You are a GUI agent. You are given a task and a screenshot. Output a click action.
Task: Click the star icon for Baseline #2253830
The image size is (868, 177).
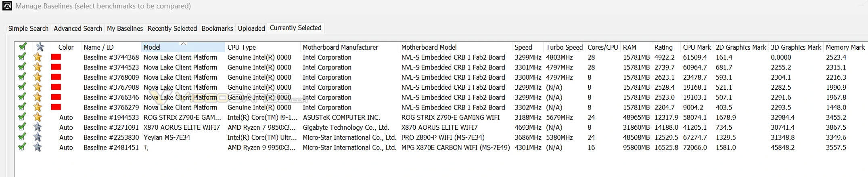pos(38,137)
